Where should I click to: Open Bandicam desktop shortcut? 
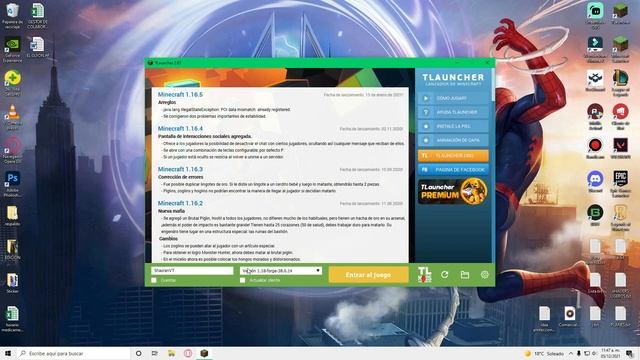coord(595,148)
